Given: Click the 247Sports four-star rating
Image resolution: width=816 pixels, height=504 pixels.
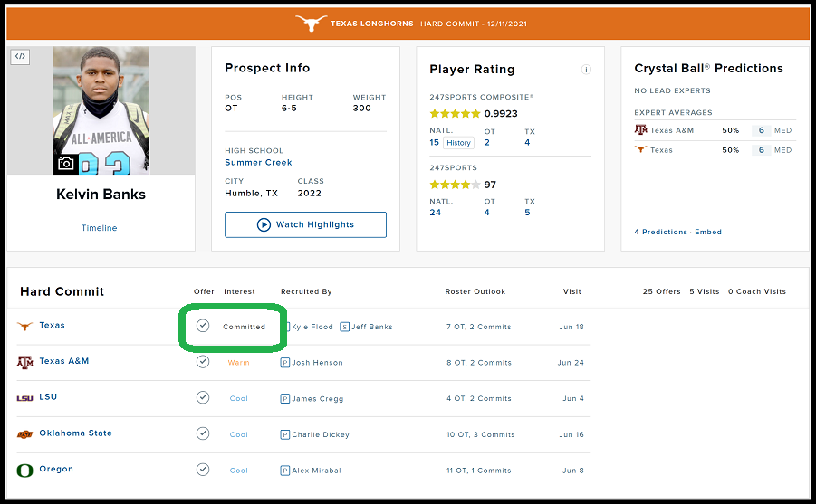Looking at the screenshot, I should pyautogui.click(x=455, y=185).
